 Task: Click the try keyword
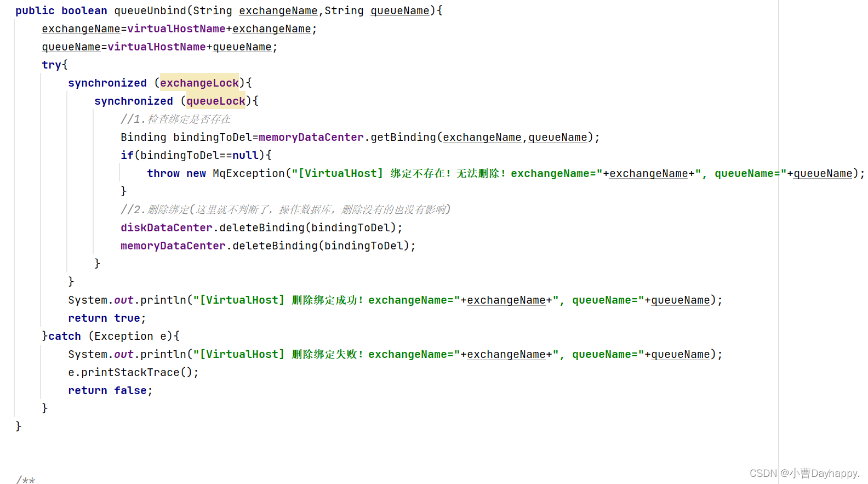click(52, 65)
